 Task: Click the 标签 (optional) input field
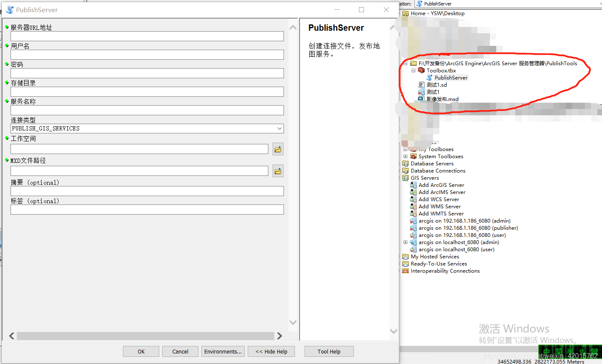tap(147, 210)
